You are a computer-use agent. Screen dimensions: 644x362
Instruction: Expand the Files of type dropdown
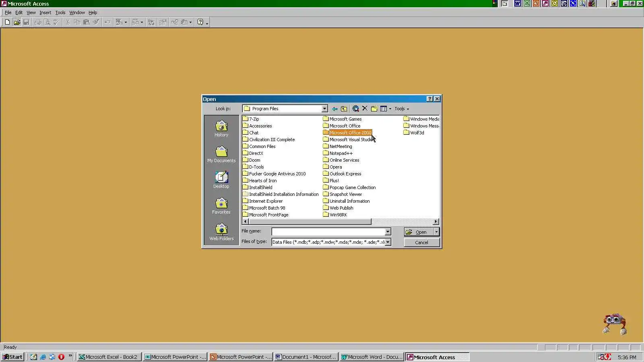click(388, 242)
